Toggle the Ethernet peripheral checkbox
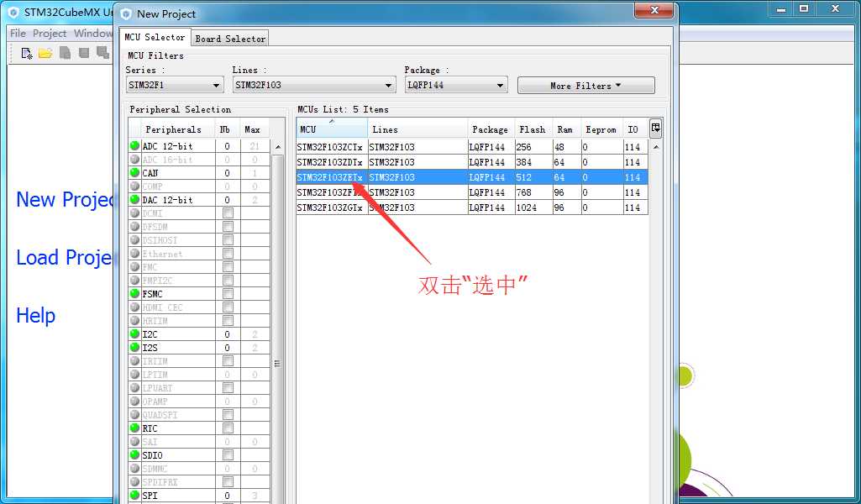Image resolution: width=861 pixels, height=504 pixels. 228,254
